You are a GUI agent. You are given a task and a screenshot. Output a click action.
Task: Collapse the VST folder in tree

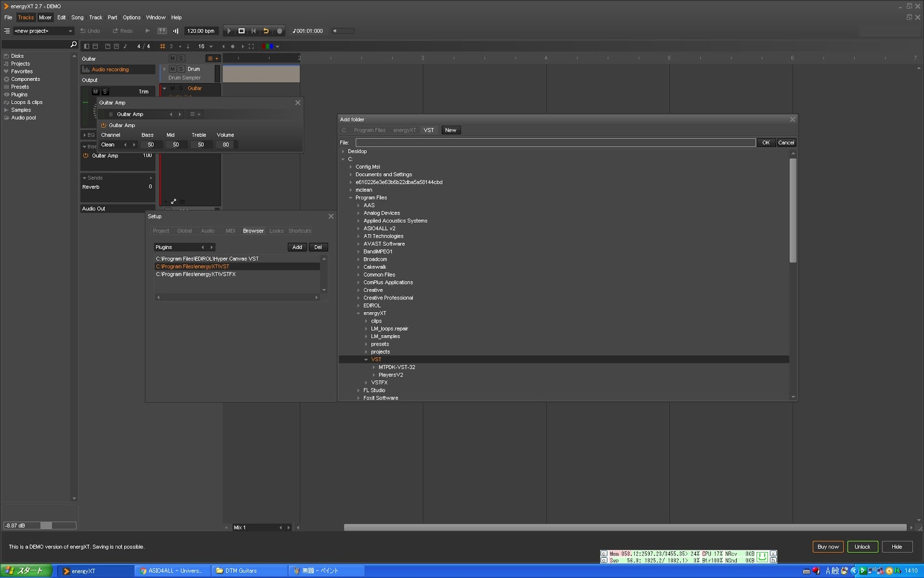point(366,360)
